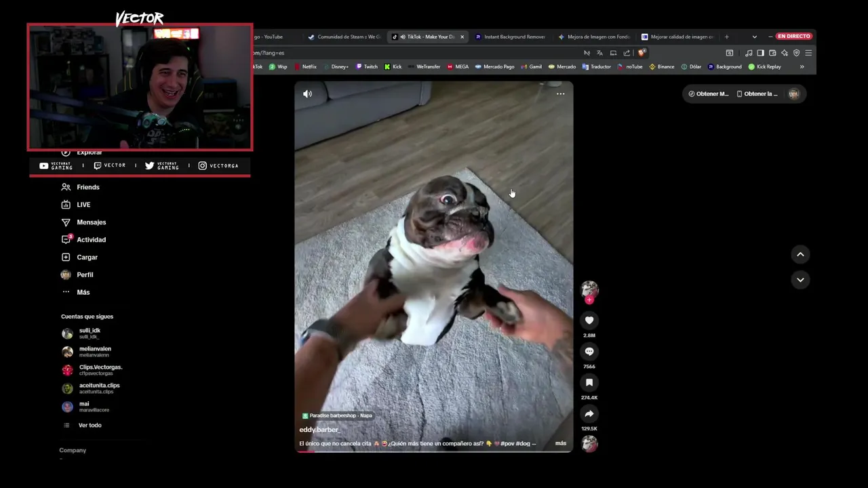The image size is (868, 488).
Task: Open the Netflix bookmark
Action: pos(305,66)
